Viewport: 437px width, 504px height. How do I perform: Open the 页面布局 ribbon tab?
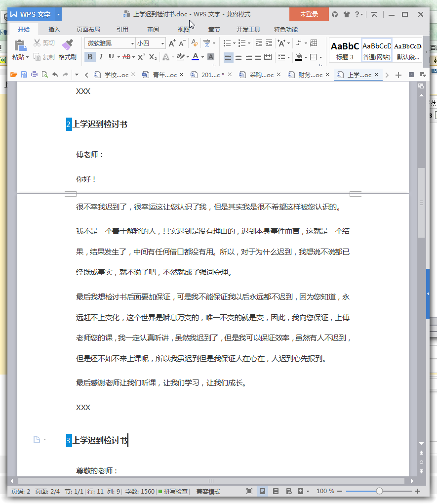[x=88, y=30]
